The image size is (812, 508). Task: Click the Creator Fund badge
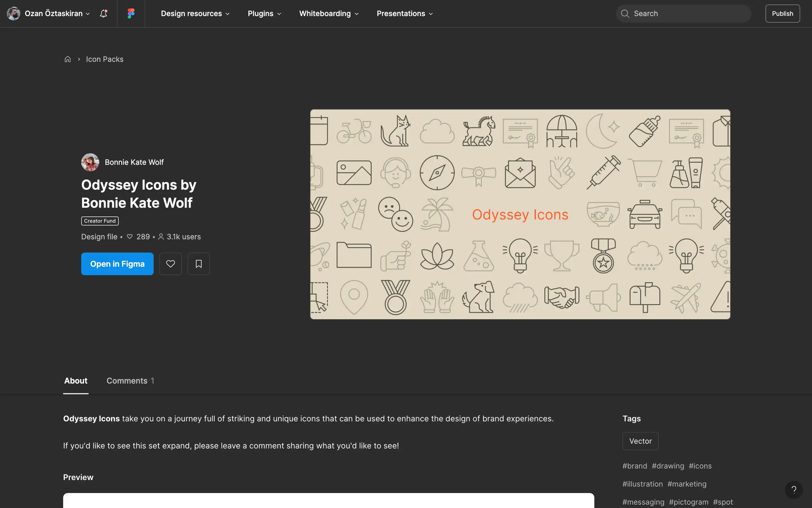click(x=100, y=221)
